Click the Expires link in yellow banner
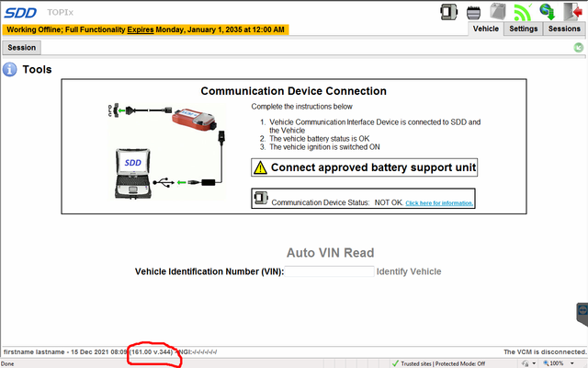This screenshot has height=368, width=588. point(141,29)
